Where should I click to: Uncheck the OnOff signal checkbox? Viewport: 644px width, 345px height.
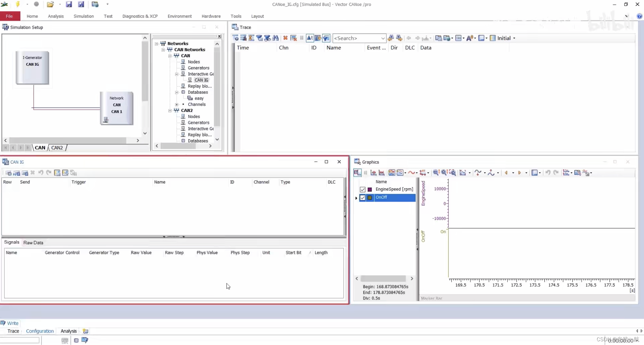click(x=362, y=198)
